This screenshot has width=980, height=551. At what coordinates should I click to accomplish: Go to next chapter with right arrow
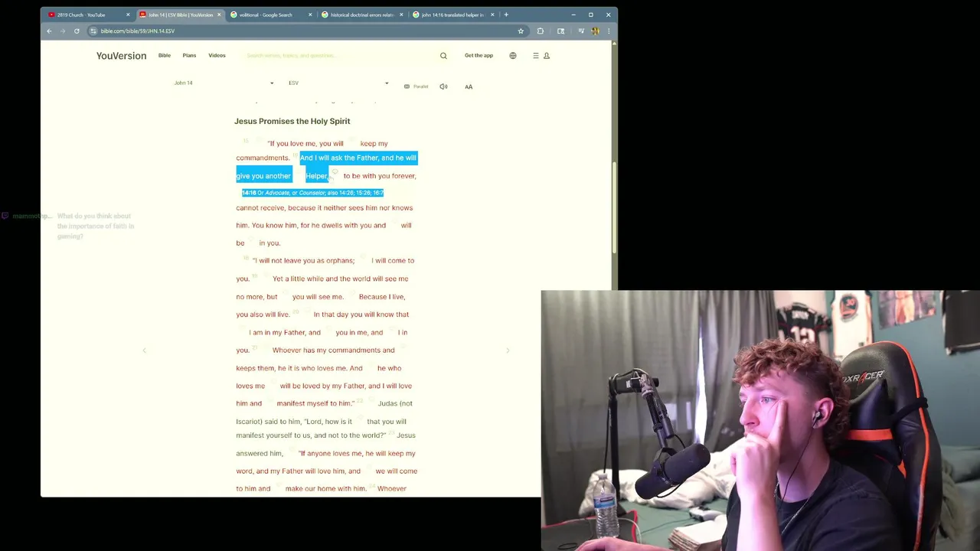click(508, 350)
